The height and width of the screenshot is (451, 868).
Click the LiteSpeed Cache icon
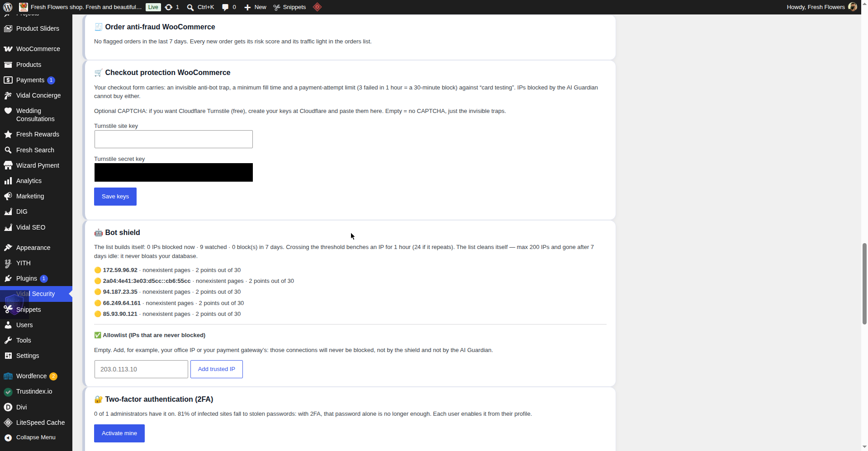pos(8,423)
